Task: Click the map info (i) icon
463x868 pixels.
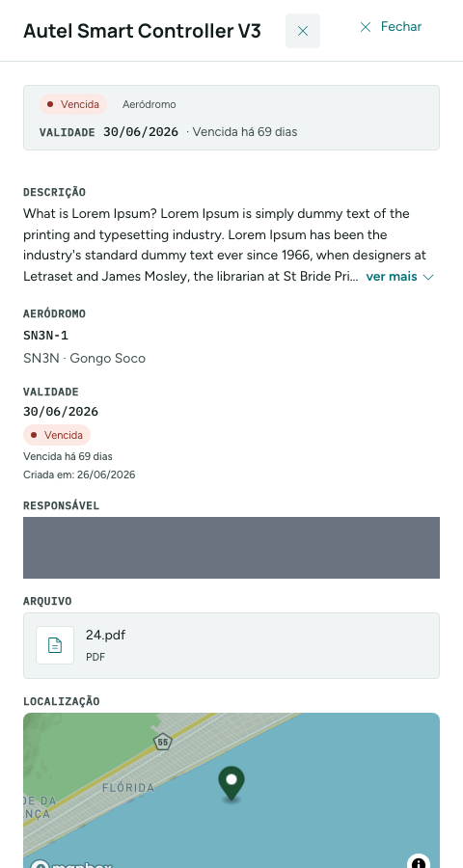Action: pos(419,861)
